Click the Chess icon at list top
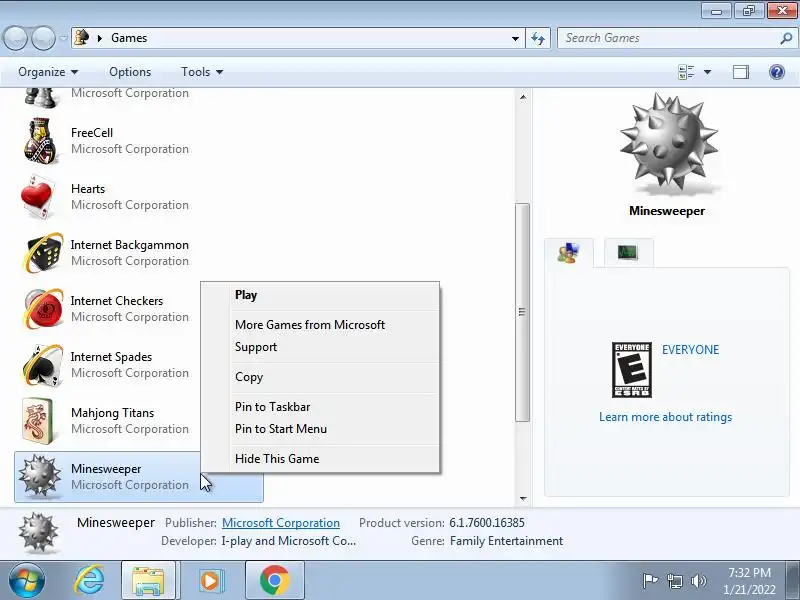This screenshot has width=800, height=600. pos(39,98)
